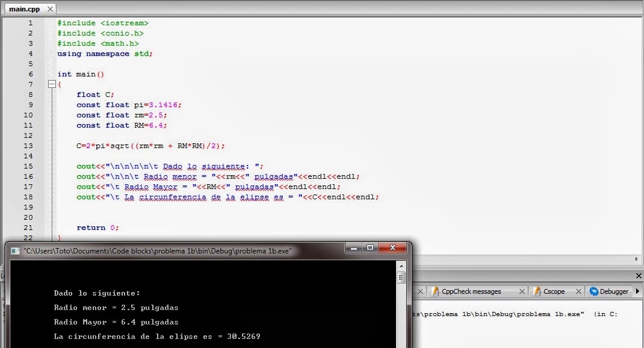Click line number 13 in the editor margin
The image size is (644, 348).
28,146
